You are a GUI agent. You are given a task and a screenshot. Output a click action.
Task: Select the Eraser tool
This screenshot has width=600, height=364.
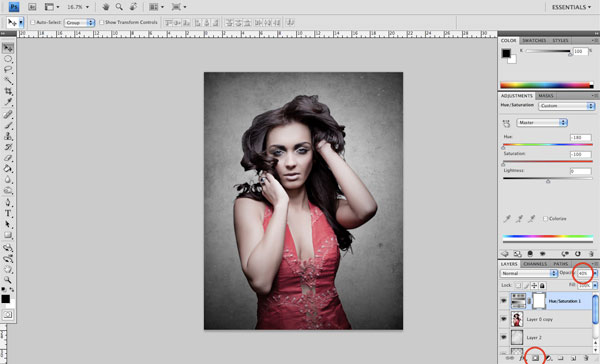pyautogui.click(x=8, y=158)
